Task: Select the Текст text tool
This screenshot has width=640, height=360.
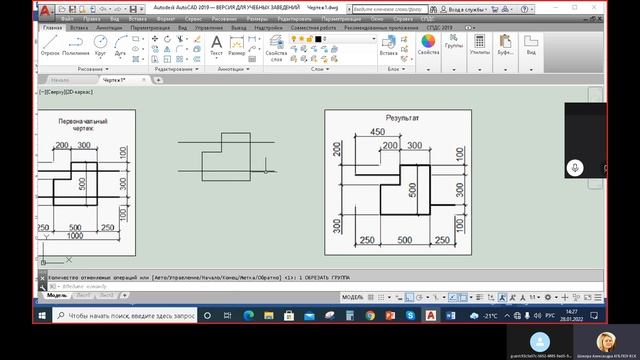Action: pyautogui.click(x=216, y=46)
